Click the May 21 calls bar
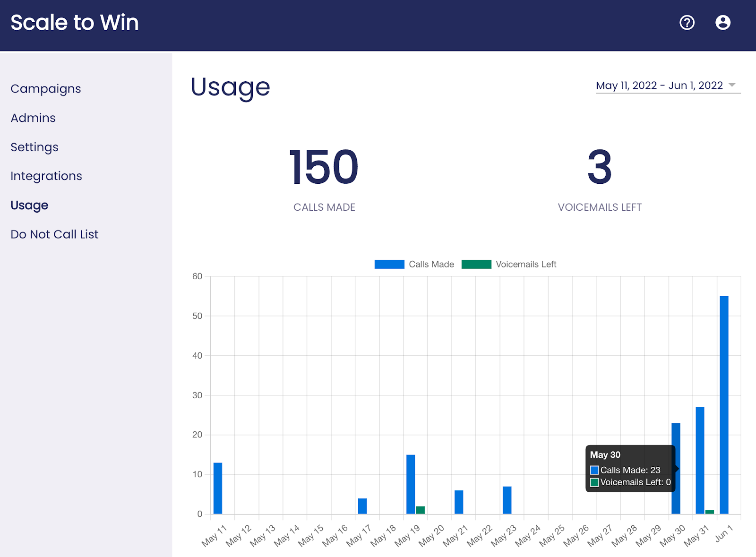The height and width of the screenshot is (557, 756). [x=459, y=502]
